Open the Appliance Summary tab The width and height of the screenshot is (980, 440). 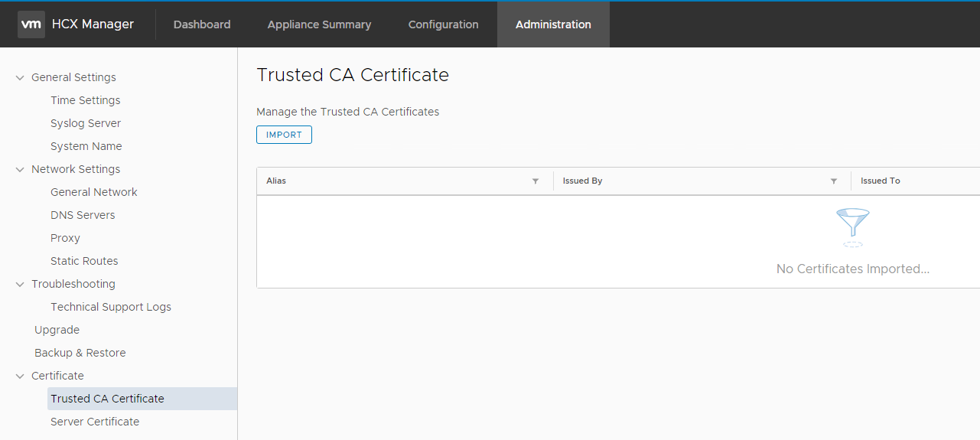tap(319, 24)
